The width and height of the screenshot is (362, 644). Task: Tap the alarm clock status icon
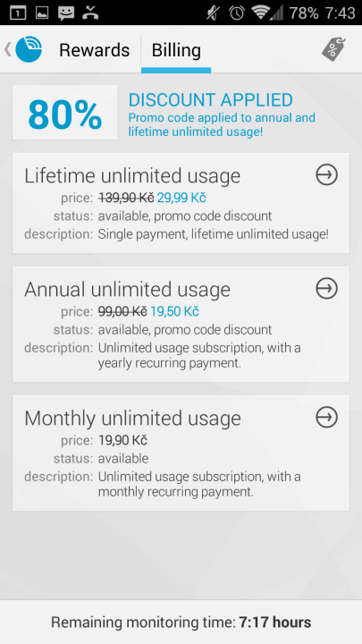(x=237, y=13)
